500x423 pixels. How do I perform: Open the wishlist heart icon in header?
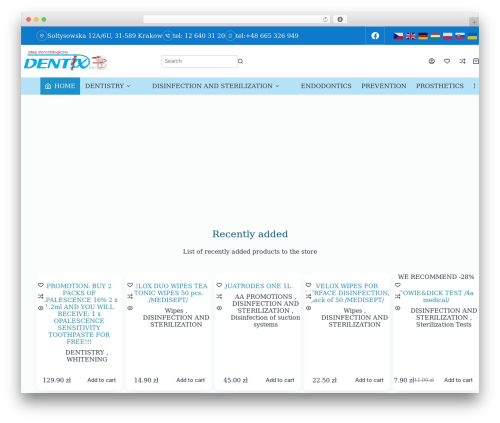click(447, 61)
